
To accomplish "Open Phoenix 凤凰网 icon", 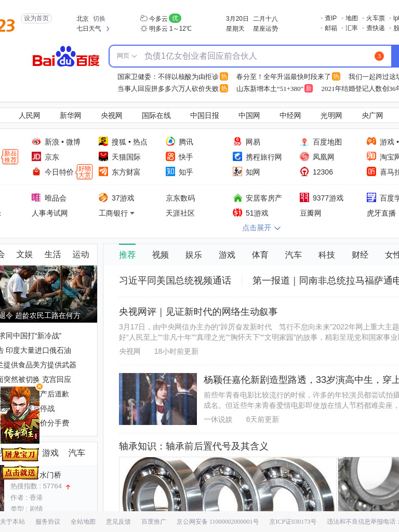I will [x=304, y=157].
